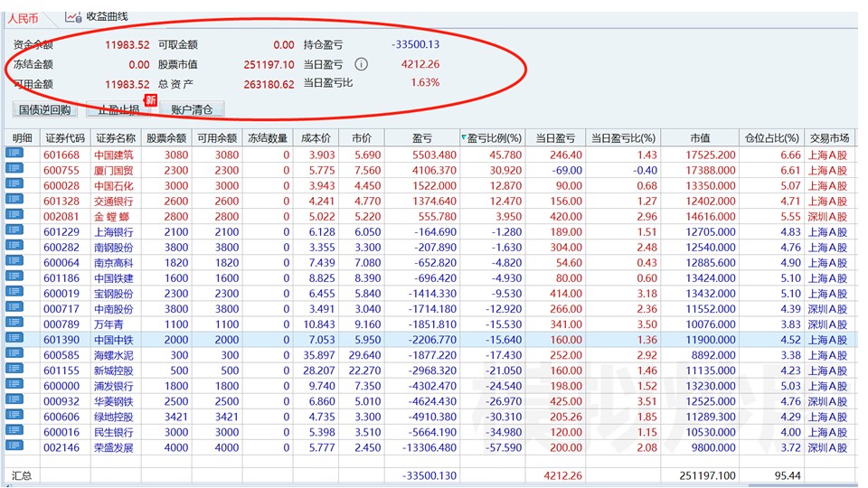This screenshot has height=488, width=868.
Task: Sort by 交易市场 column header
Action: click(829, 137)
